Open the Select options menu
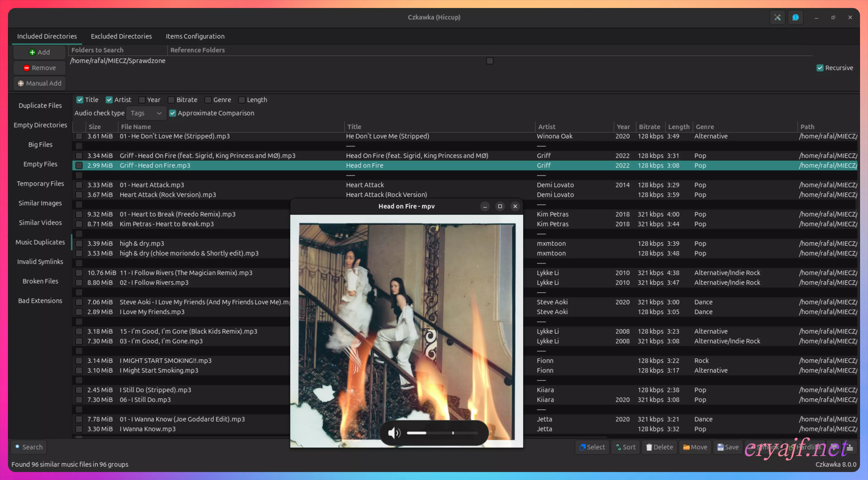 [592, 447]
